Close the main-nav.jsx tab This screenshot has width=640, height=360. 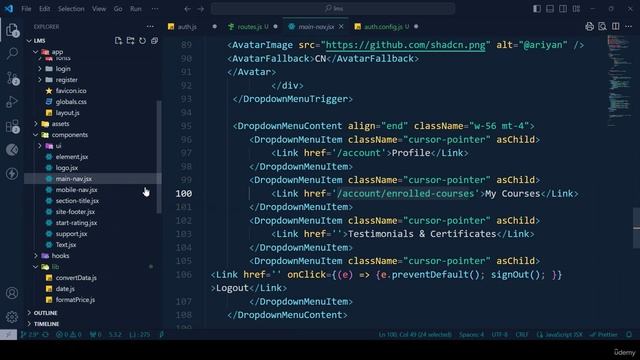[341, 27]
